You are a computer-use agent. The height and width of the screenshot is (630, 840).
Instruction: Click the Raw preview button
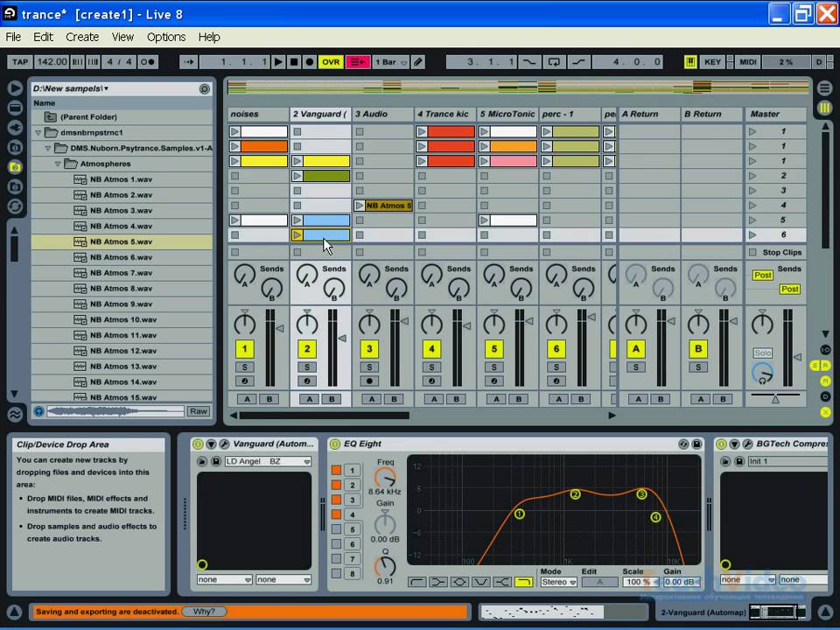(x=199, y=411)
